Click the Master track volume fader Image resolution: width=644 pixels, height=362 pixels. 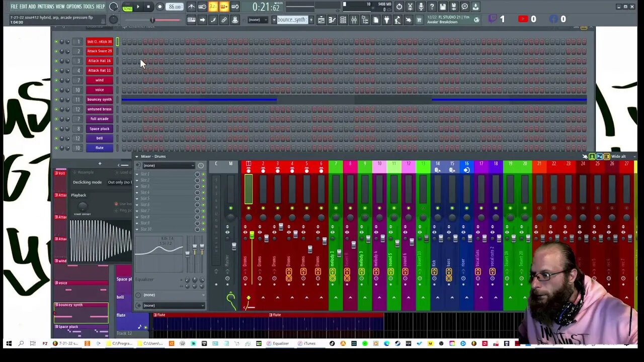234,245
